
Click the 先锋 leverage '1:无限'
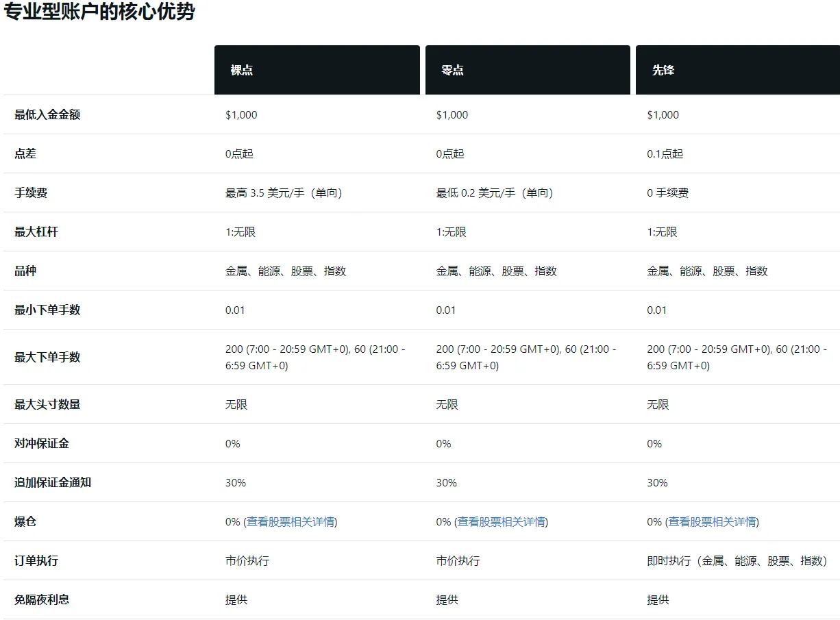tap(662, 232)
